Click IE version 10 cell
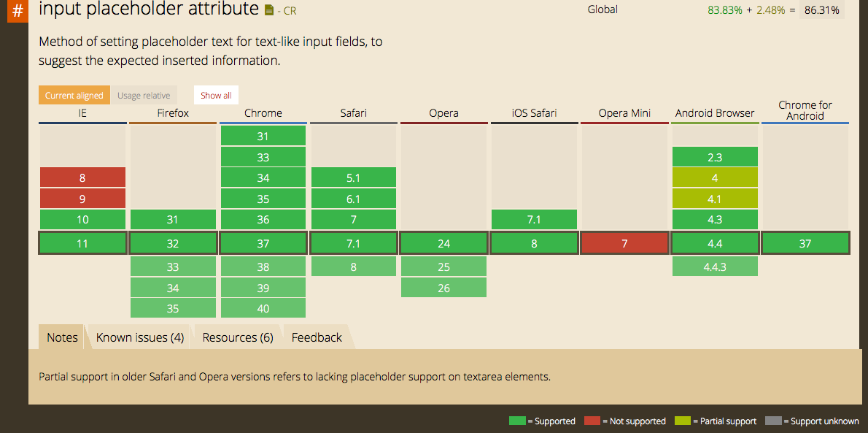Screen dimensions: 868x433 (82, 220)
